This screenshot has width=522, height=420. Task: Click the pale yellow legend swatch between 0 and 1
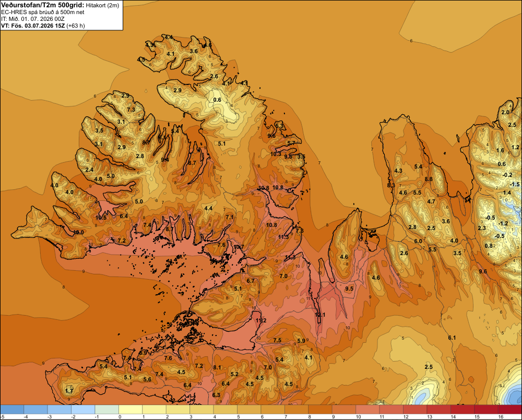[x=130, y=410]
